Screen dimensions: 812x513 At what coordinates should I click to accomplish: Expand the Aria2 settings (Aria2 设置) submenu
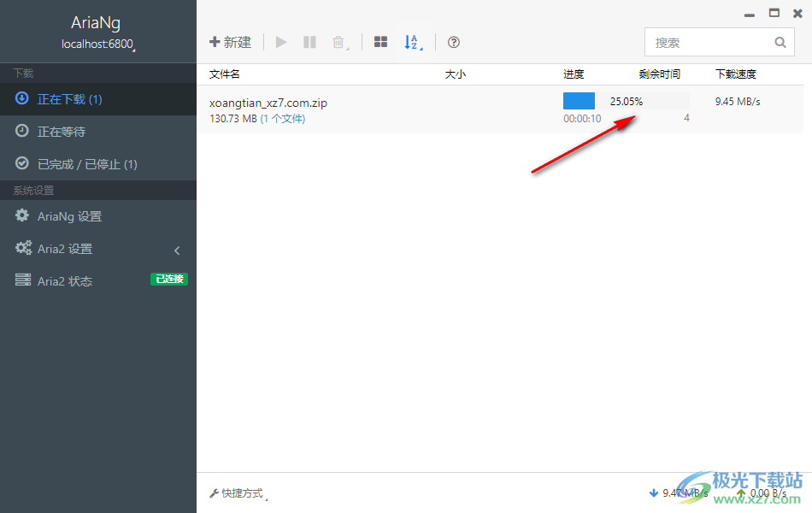click(x=98, y=249)
